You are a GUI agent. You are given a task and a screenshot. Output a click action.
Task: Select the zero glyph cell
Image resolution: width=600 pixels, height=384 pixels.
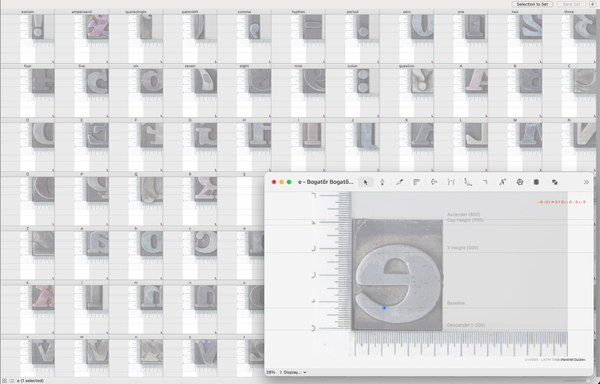point(407,36)
